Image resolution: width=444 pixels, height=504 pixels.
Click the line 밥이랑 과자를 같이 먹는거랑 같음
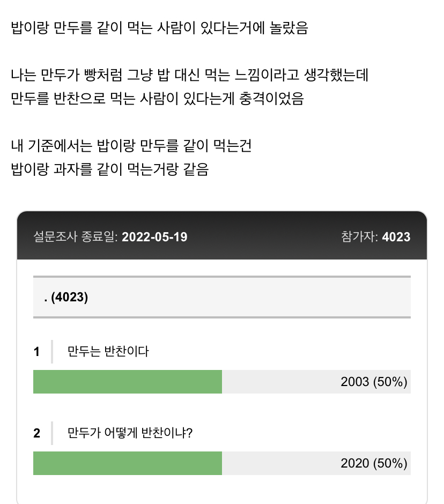[110, 169]
